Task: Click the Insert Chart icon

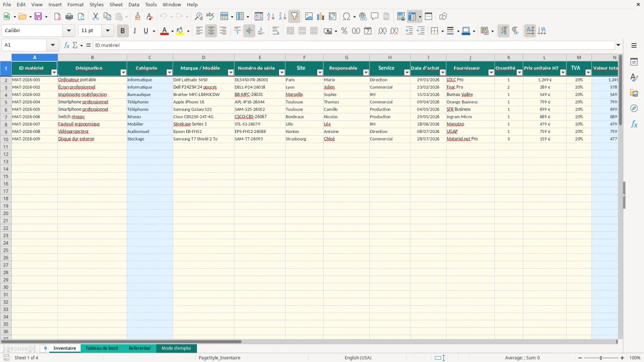Action: click(x=321, y=17)
